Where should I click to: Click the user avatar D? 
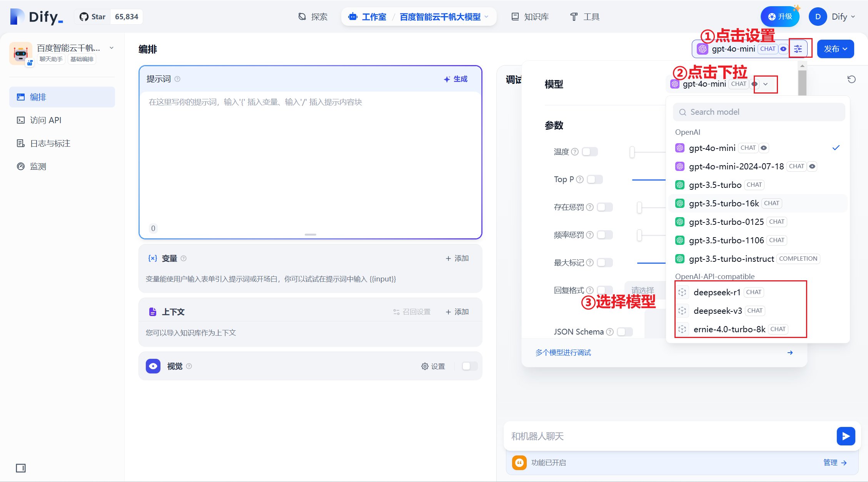click(x=818, y=17)
